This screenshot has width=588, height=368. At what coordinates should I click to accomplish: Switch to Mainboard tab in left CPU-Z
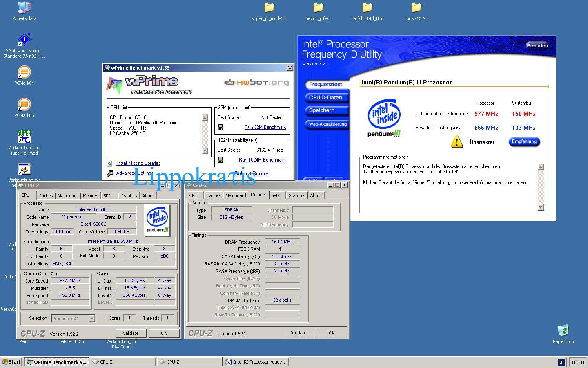68,196
